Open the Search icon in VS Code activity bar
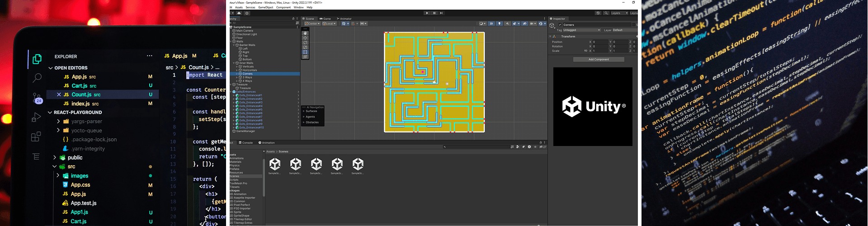The image size is (868, 226). point(37,78)
